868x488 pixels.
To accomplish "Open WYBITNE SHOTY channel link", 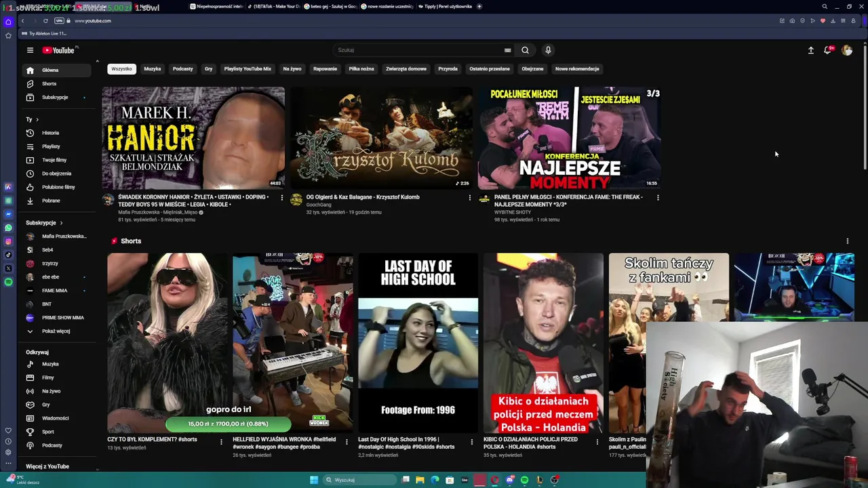I will [513, 212].
